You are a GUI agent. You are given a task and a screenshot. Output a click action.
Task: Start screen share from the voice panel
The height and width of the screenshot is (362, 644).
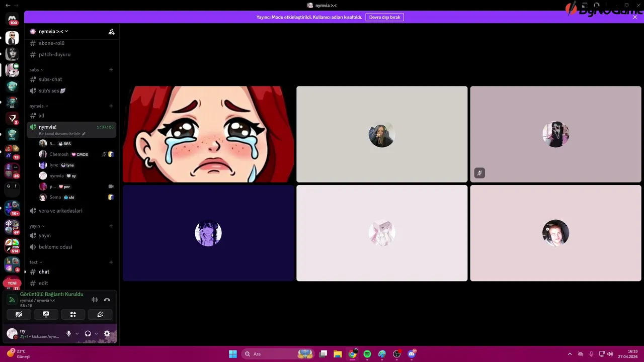point(46,314)
